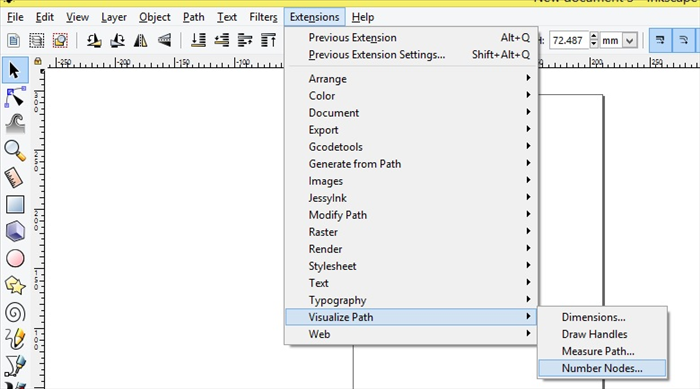Expand the Web submenu
This screenshot has width=700, height=389.
click(411, 334)
